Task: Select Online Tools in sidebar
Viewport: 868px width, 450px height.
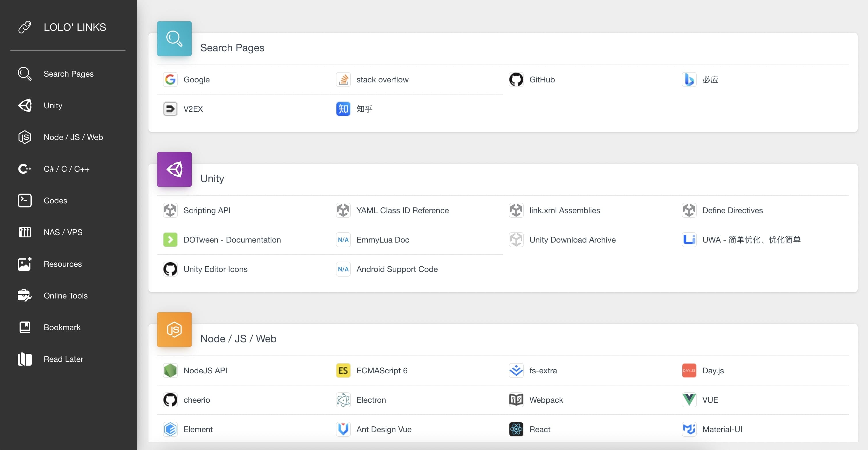Action: tap(65, 296)
